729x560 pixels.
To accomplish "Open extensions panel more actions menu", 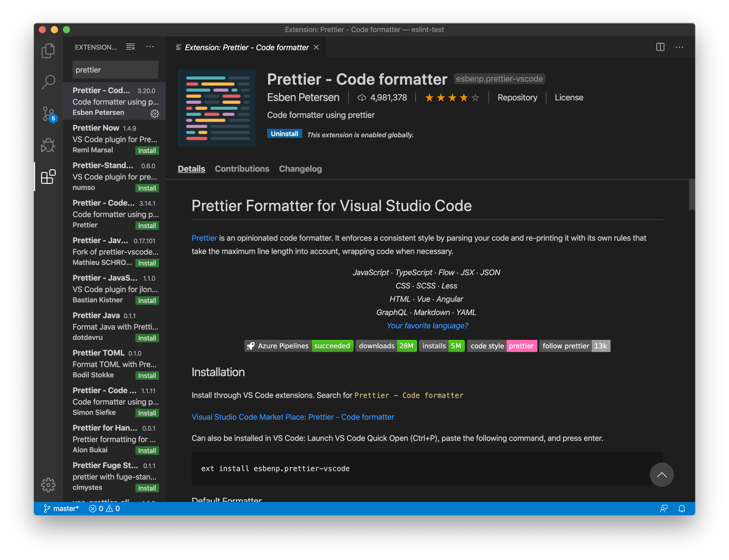I will (150, 47).
